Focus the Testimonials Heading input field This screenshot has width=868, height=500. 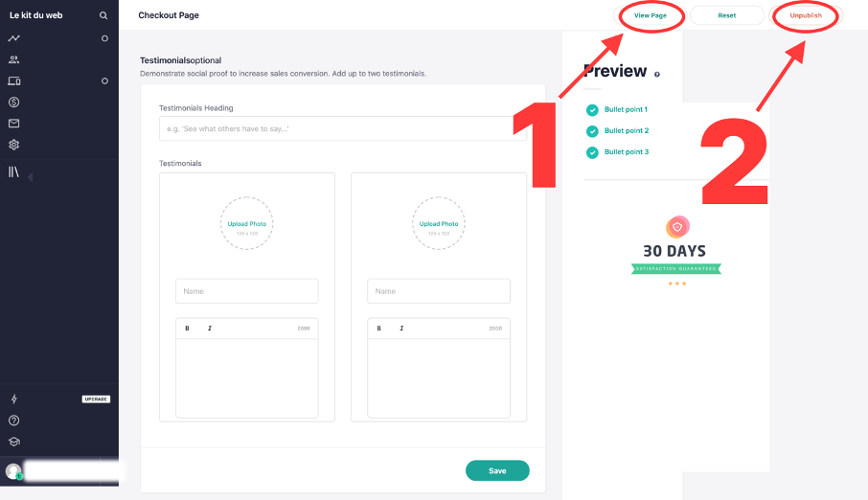[343, 128]
